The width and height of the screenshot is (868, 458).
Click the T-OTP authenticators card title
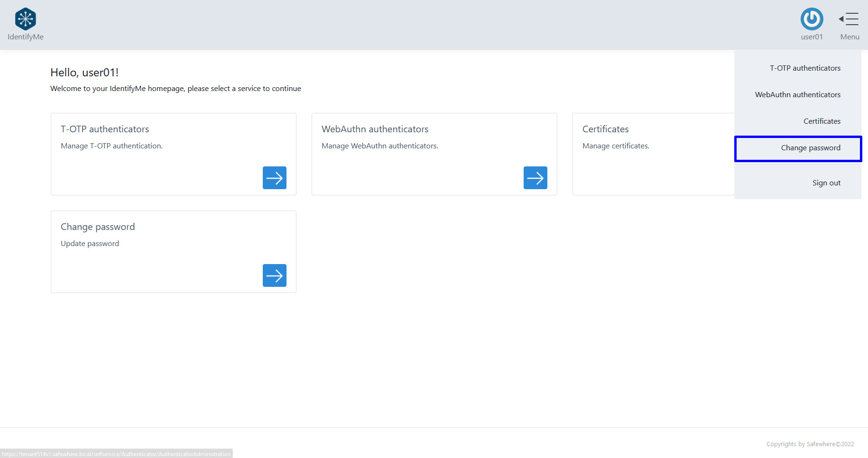point(105,129)
